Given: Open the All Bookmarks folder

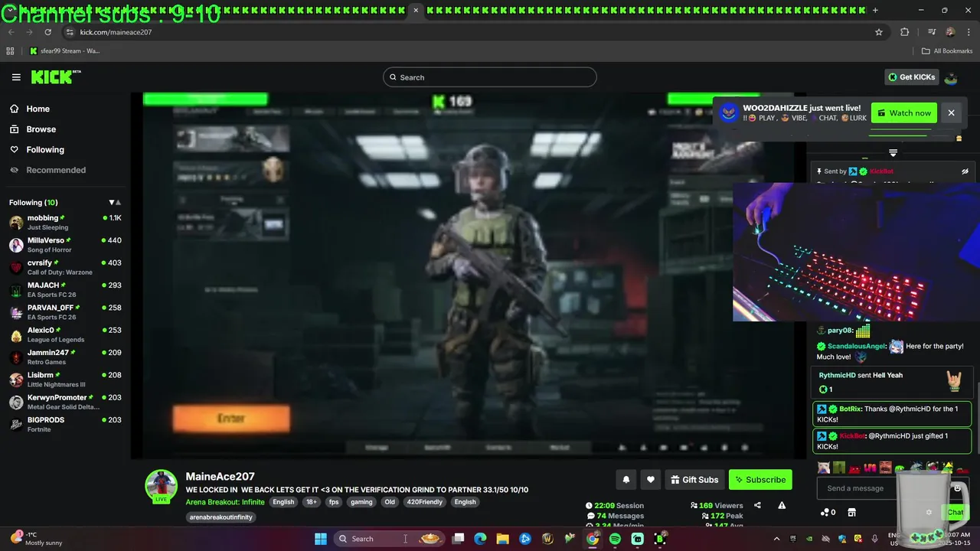Looking at the screenshot, I should (x=947, y=51).
